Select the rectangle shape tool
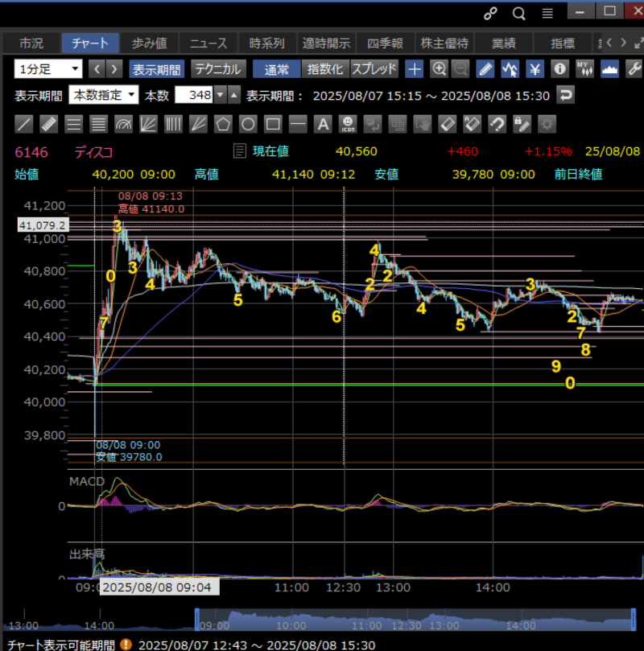644x651 pixels. 273,124
